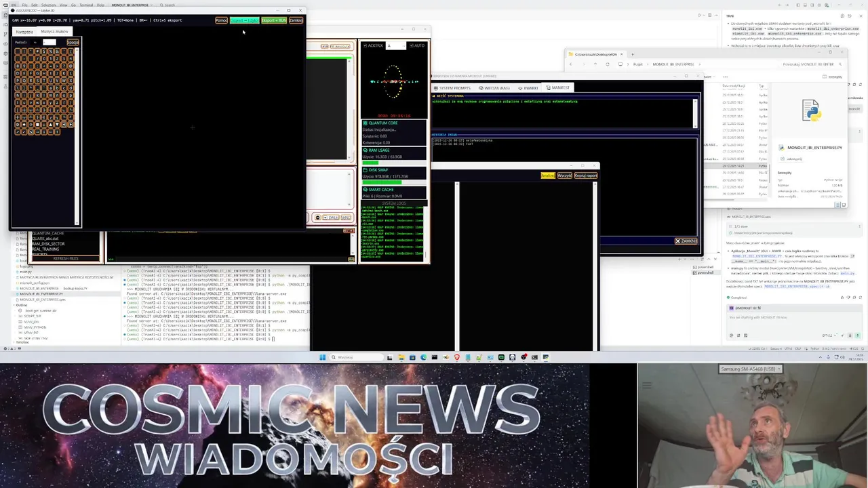Open the 'A' dropdown beside ACKTRIX
Image resolution: width=868 pixels, height=488 pixels.
click(396, 45)
